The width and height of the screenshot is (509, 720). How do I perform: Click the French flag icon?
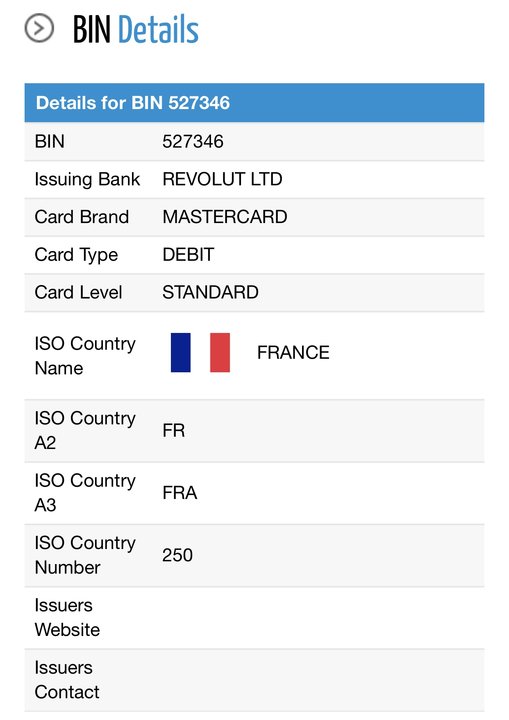click(x=200, y=353)
